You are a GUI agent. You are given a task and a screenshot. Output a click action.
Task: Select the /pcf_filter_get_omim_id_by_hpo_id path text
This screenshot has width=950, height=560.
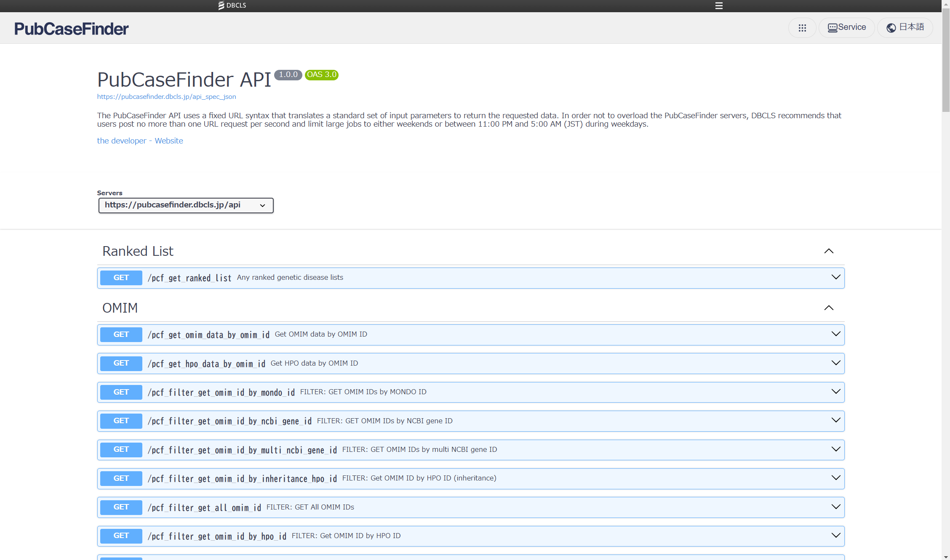tap(217, 536)
